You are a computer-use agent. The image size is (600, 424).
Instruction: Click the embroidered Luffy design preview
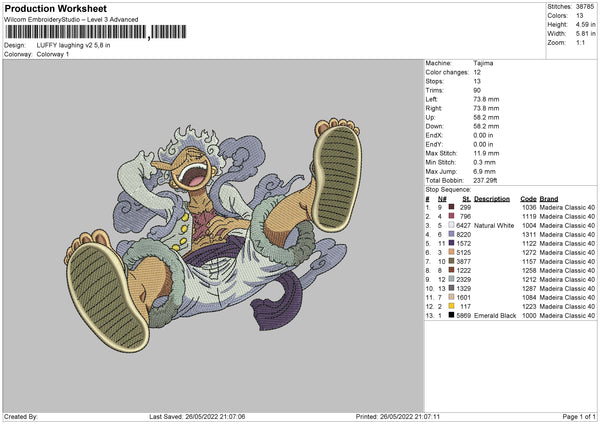tap(214, 235)
